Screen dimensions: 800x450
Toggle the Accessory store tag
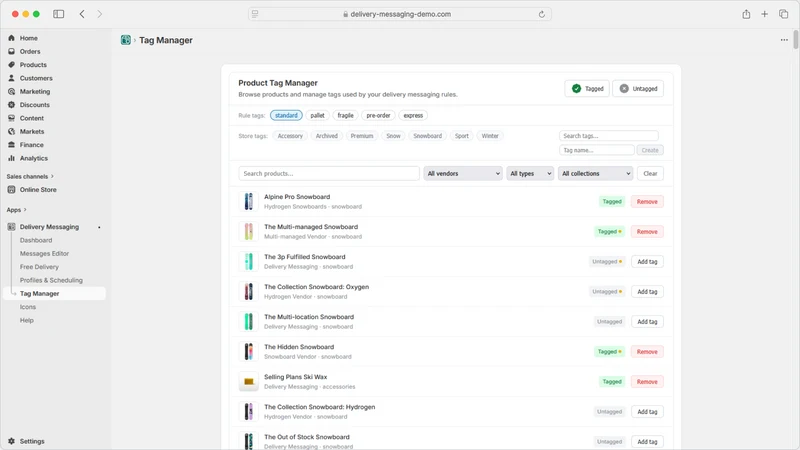tap(290, 136)
